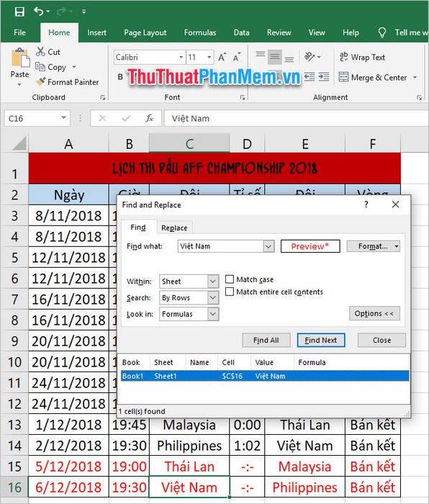
Task: Switch to the Insert ribbon tab
Action: 96,32
